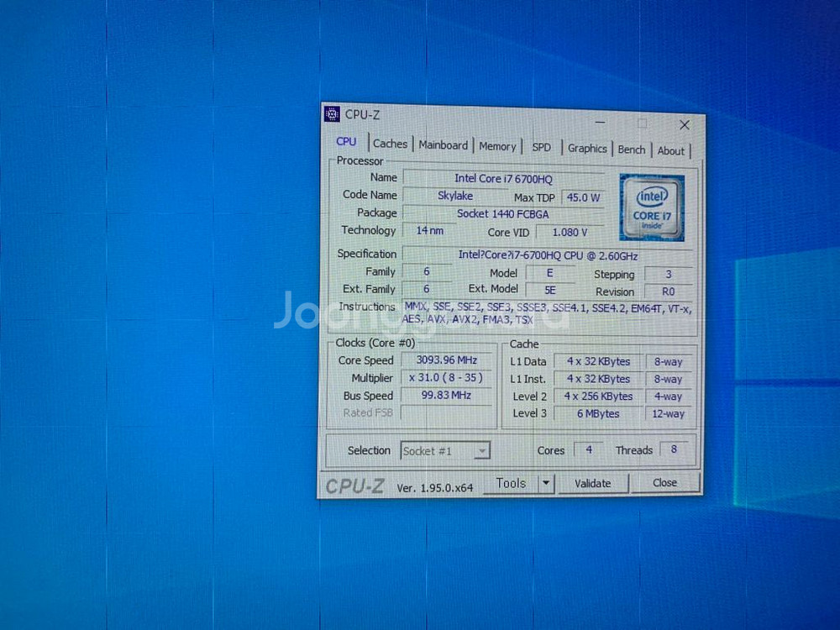Click the Max TDP value 45.0 W

pyautogui.click(x=583, y=197)
